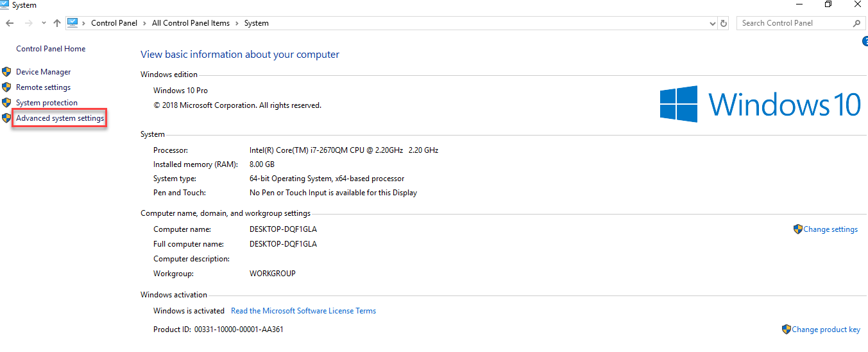Open the recent locations dropdown arrow

(x=44, y=23)
